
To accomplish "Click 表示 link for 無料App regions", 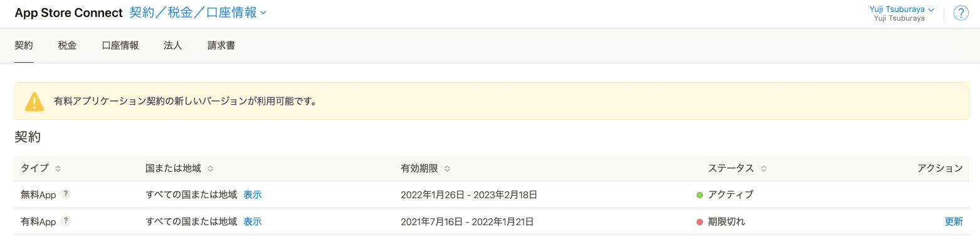I will click(x=253, y=194).
